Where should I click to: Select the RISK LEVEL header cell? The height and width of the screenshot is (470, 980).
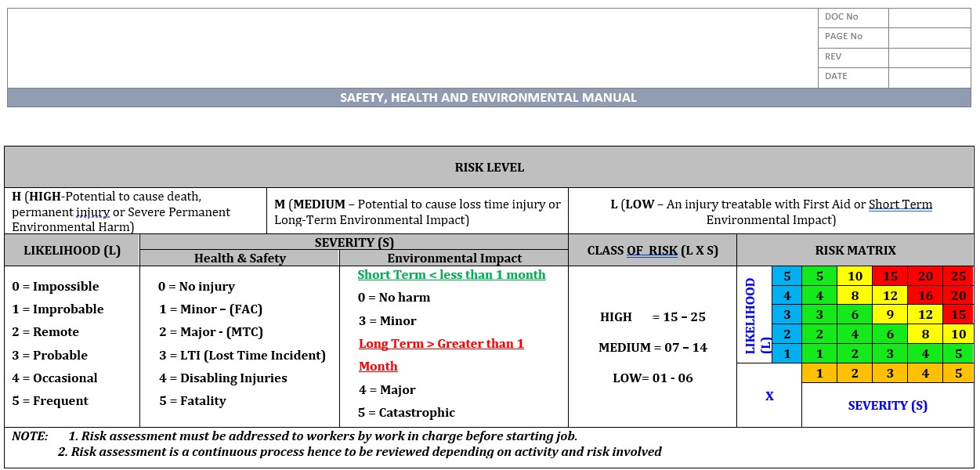pyautogui.click(x=490, y=167)
